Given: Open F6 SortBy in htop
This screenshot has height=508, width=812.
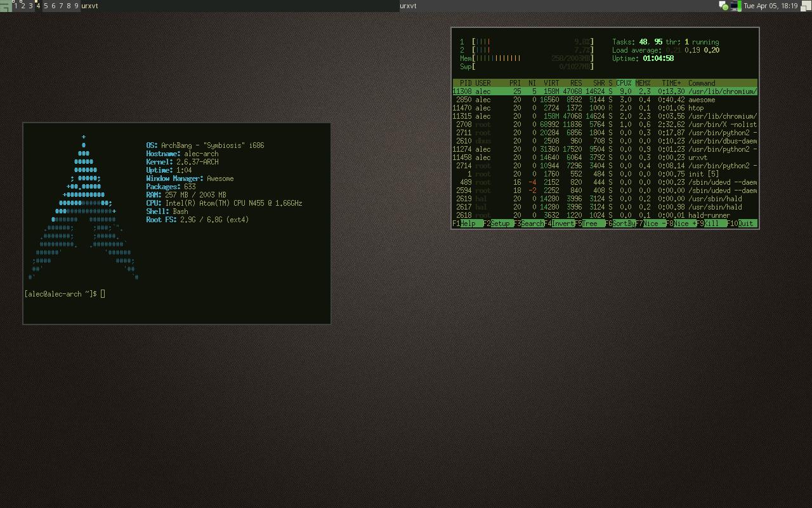Looking at the screenshot, I should click(620, 224).
